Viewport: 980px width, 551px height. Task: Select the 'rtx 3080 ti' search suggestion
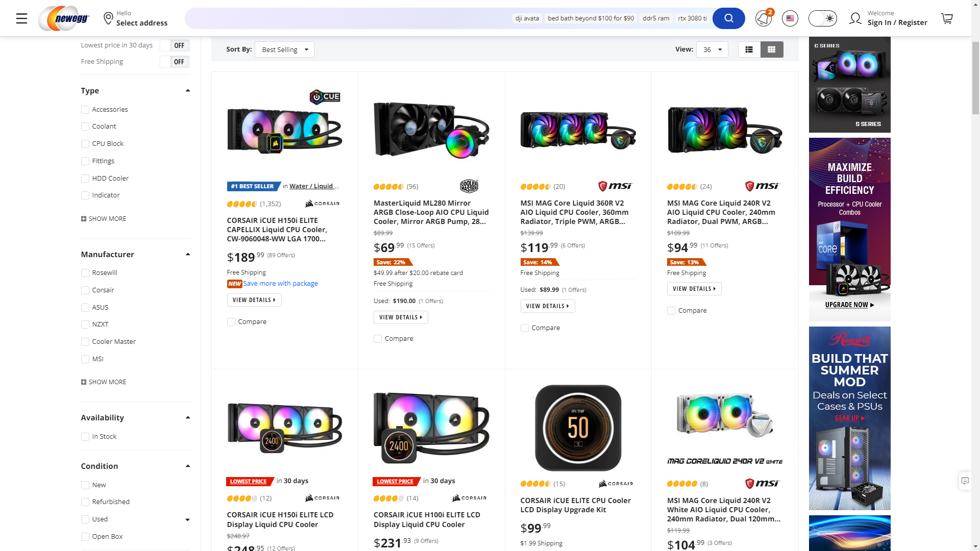692,18
